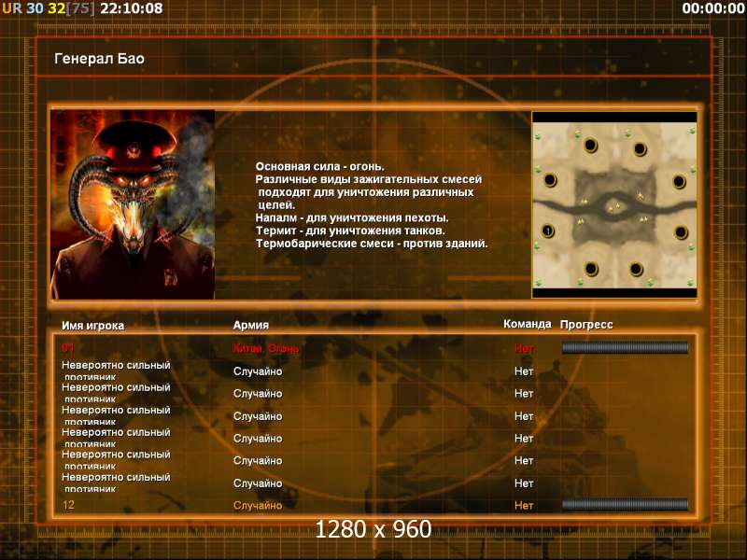The width and height of the screenshot is (747, 560).
Task: Click the '00:00:00' game timer
Action: pyautogui.click(x=712, y=8)
